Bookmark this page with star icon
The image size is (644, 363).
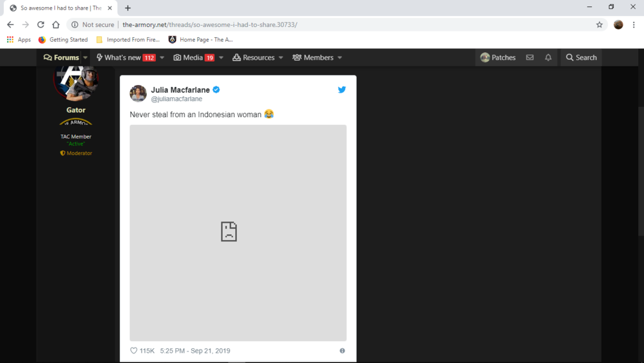click(600, 24)
